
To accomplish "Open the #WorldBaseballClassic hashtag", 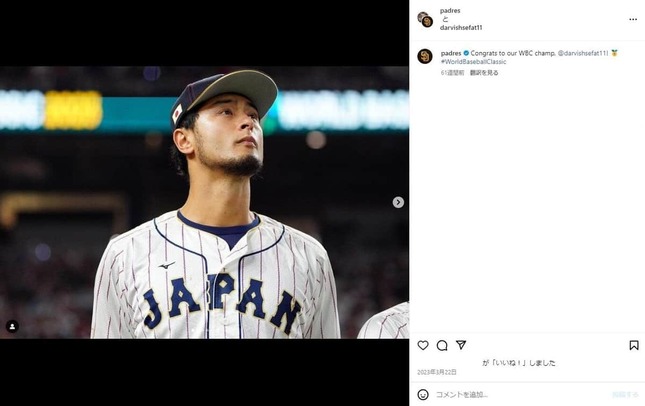I will coord(475,61).
